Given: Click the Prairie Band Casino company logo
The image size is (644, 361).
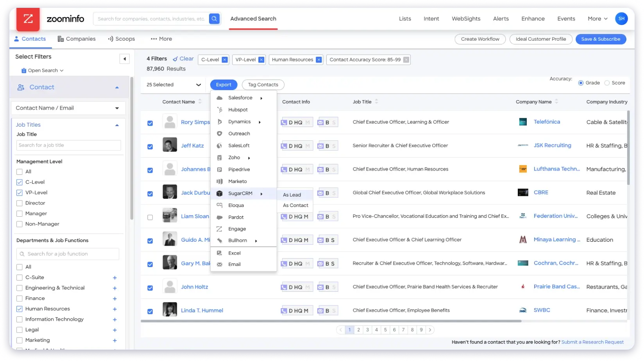Looking at the screenshot, I should click(523, 287).
